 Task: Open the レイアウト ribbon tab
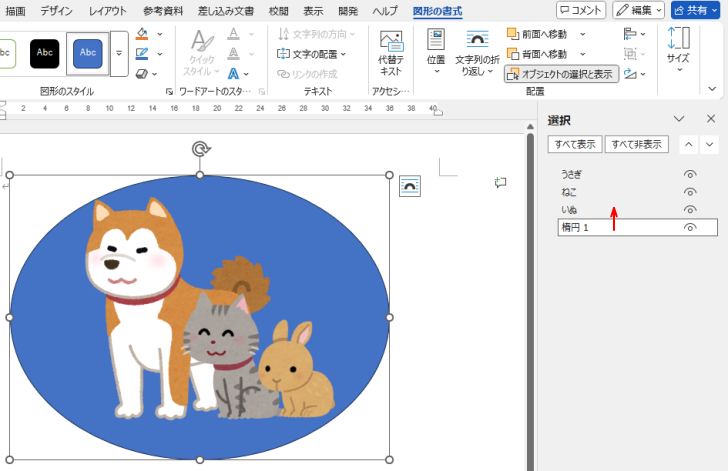click(108, 11)
